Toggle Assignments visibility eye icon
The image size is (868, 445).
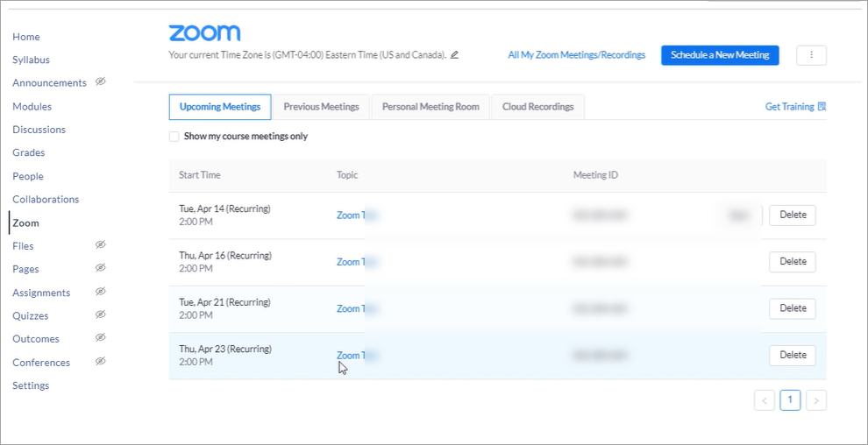point(100,292)
